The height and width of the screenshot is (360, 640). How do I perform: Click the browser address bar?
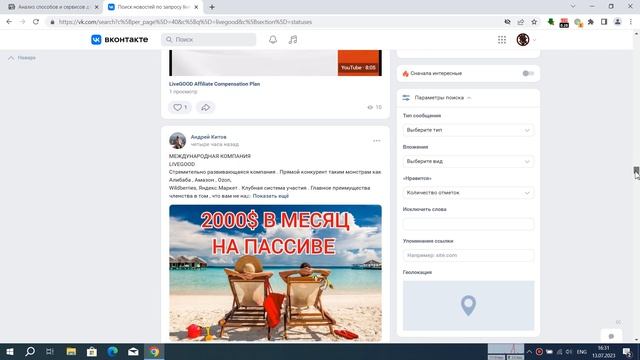(x=276, y=22)
